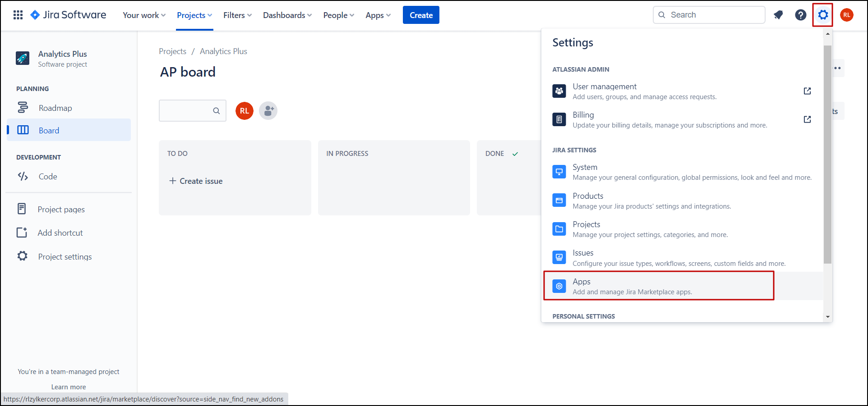Expand the People dropdown in navigation
868x406 pixels.
point(338,15)
